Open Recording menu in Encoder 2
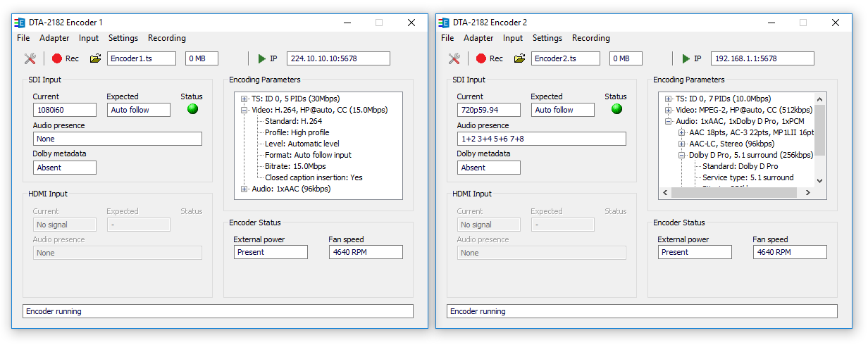 [591, 38]
